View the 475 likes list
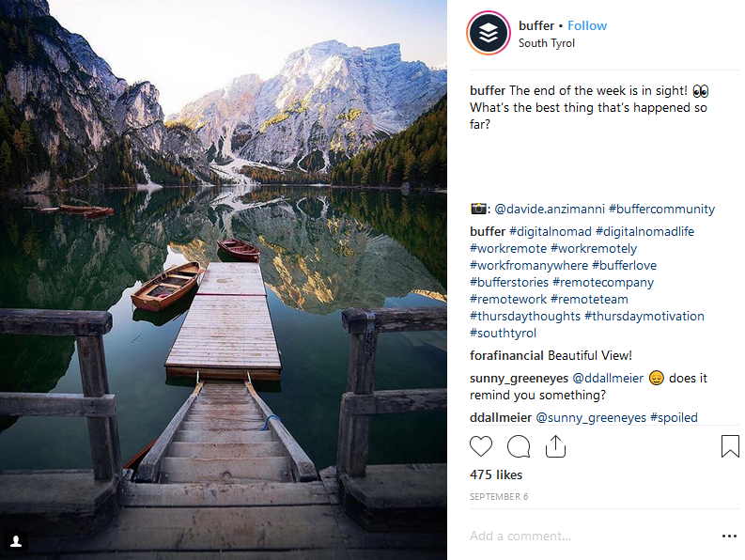The image size is (745, 560). pyautogui.click(x=496, y=474)
